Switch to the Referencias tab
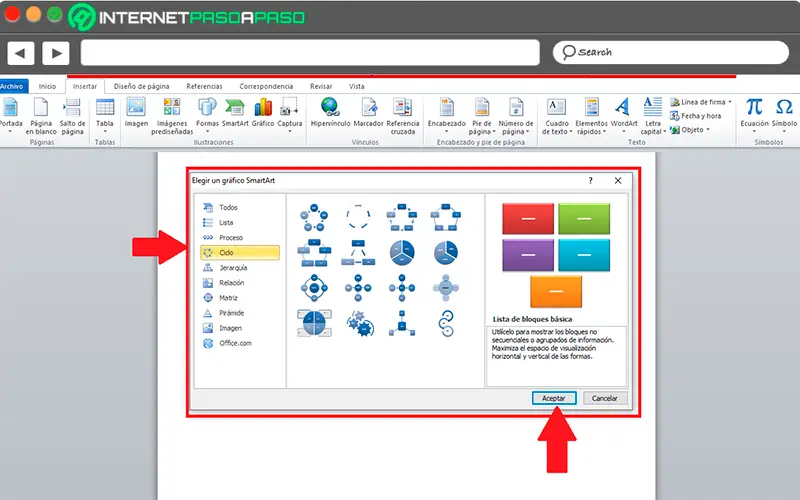The width and height of the screenshot is (800, 500). tap(204, 86)
